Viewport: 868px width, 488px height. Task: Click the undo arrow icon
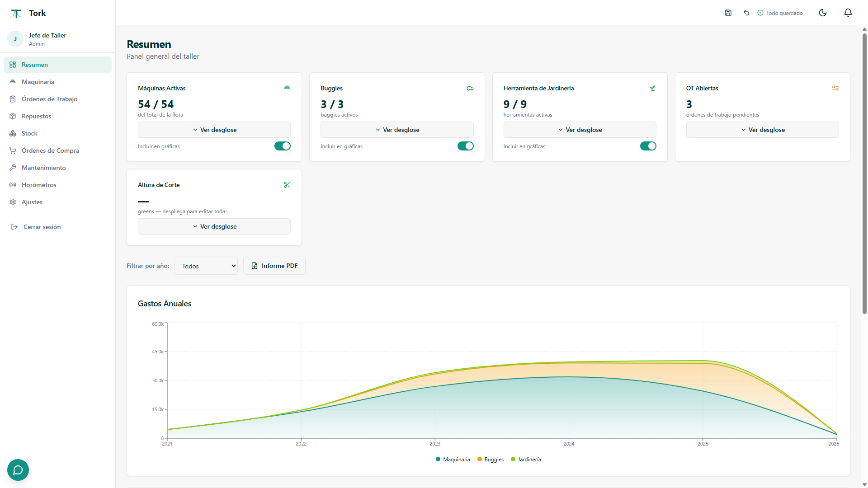(x=746, y=13)
